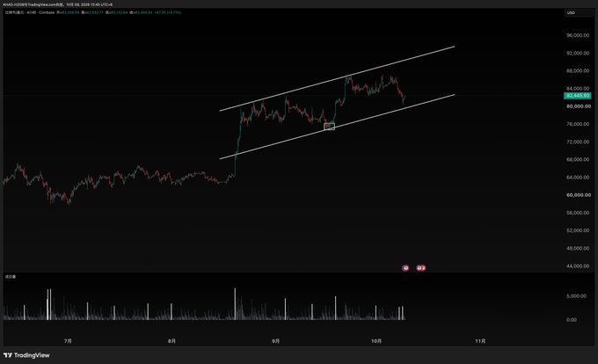
Task: Click the 9月 time axis label
Action: pos(276,341)
